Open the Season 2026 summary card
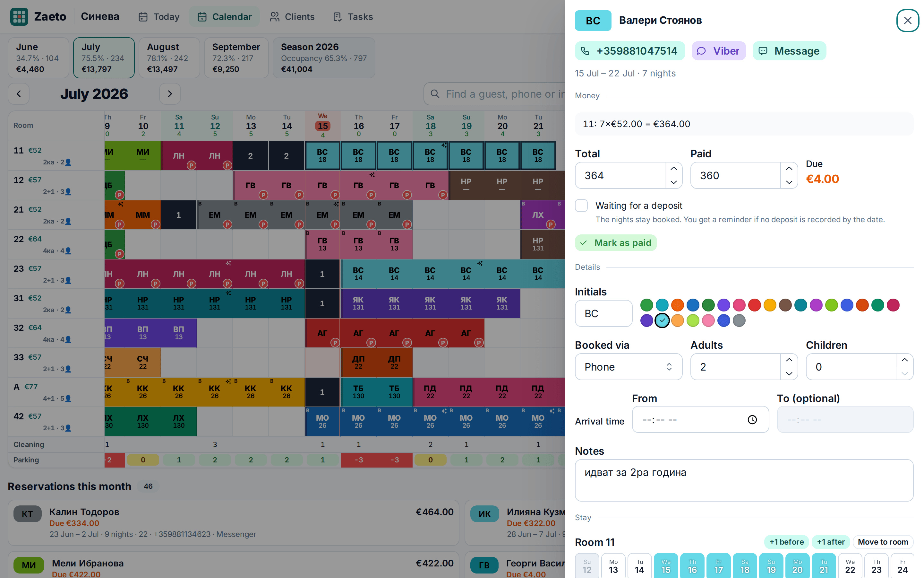The width and height of the screenshot is (924, 578). [x=324, y=58]
